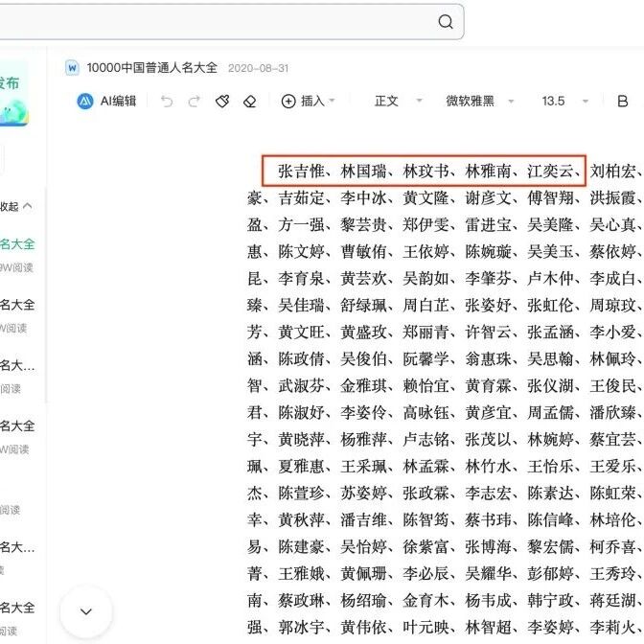Open the 插入 insert dropdown
The height and width of the screenshot is (644, 644).
tap(308, 102)
